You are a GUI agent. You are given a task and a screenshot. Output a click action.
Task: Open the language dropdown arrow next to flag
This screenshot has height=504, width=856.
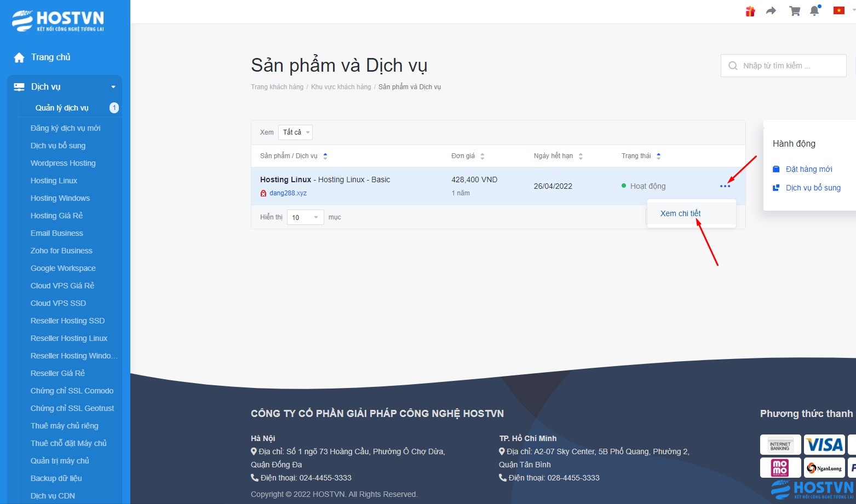(853, 10)
